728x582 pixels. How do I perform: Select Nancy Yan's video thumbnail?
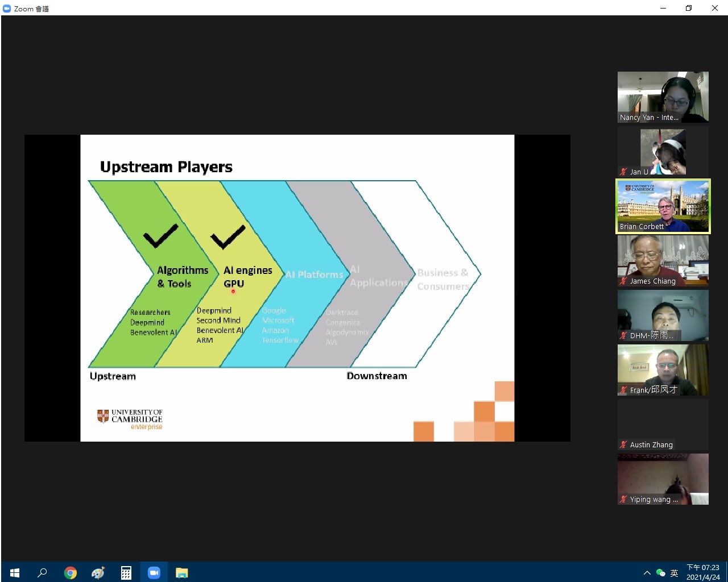(663, 97)
